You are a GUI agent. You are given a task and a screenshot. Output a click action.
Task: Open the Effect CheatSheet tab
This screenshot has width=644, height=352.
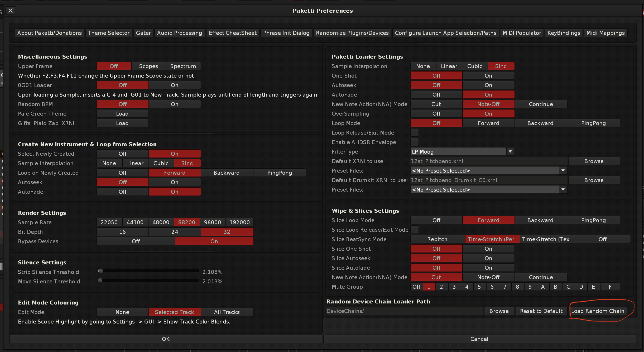click(x=233, y=33)
